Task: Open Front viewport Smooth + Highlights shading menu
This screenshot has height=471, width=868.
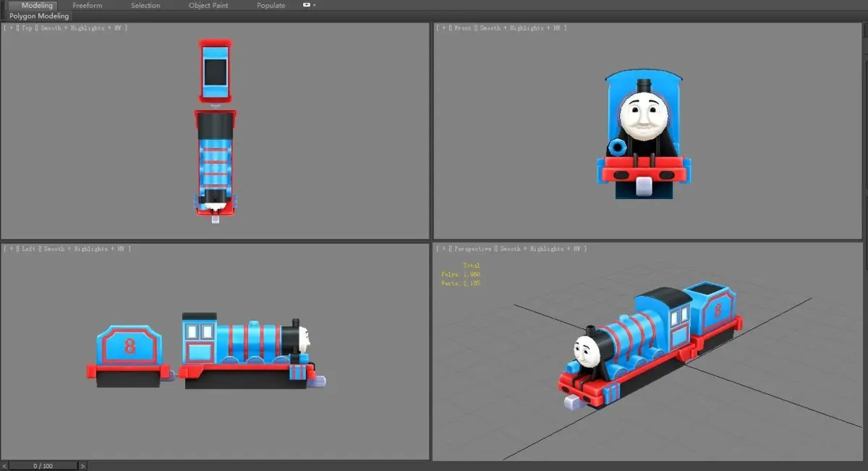Action: click(519, 28)
